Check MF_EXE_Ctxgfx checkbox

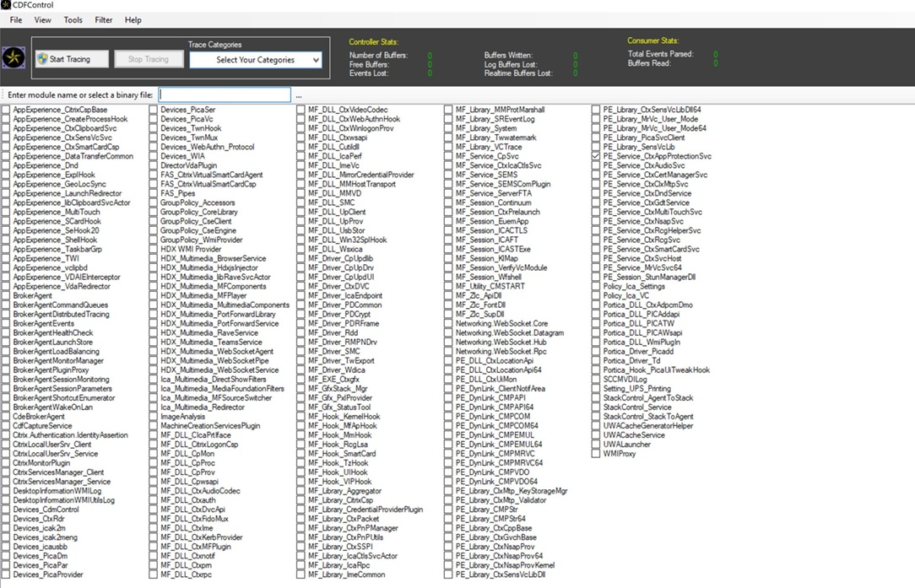pyautogui.click(x=300, y=379)
